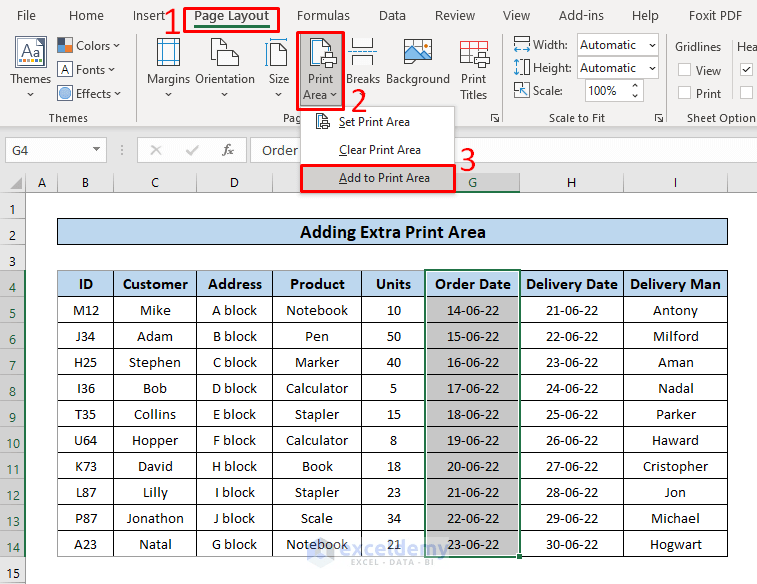Select column C header
The height and width of the screenshot is (584, 757).
point(154,183)
